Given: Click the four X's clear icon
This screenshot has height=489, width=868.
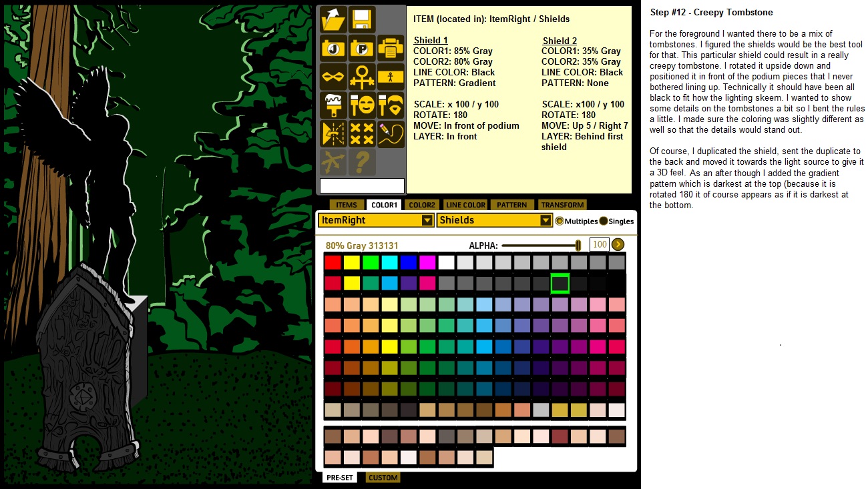Looking at the screenshot, I should tap(362, 134).
